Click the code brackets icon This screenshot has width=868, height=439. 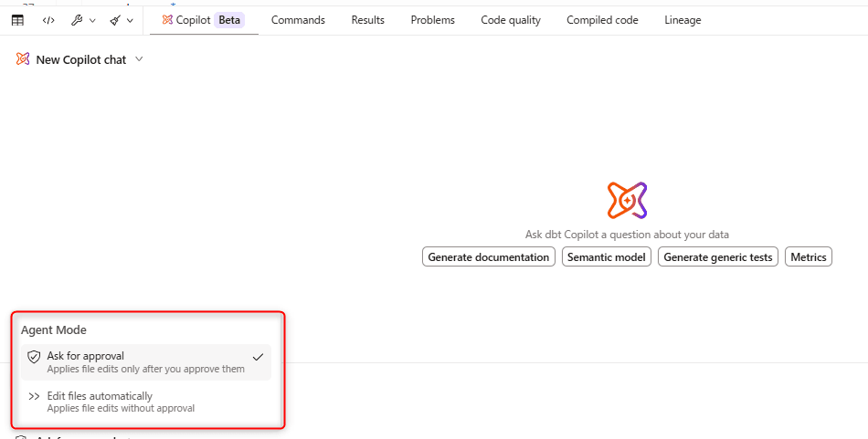(x=48, y=20)
